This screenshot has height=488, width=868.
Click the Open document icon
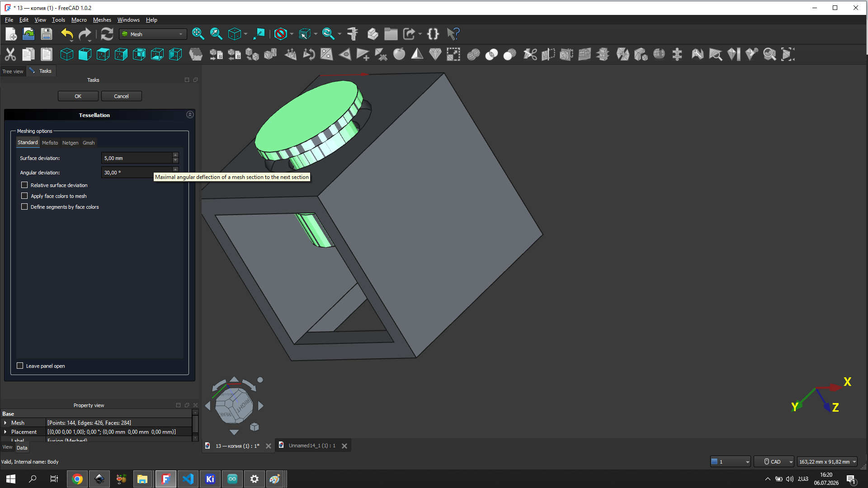(28, 34)
